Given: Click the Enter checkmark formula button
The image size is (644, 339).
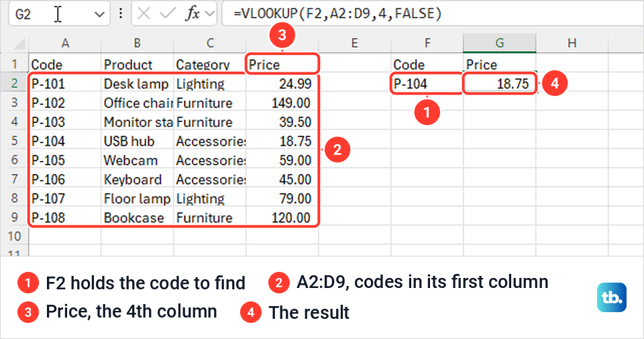Looking at the screenshot, I should [168, 14].
